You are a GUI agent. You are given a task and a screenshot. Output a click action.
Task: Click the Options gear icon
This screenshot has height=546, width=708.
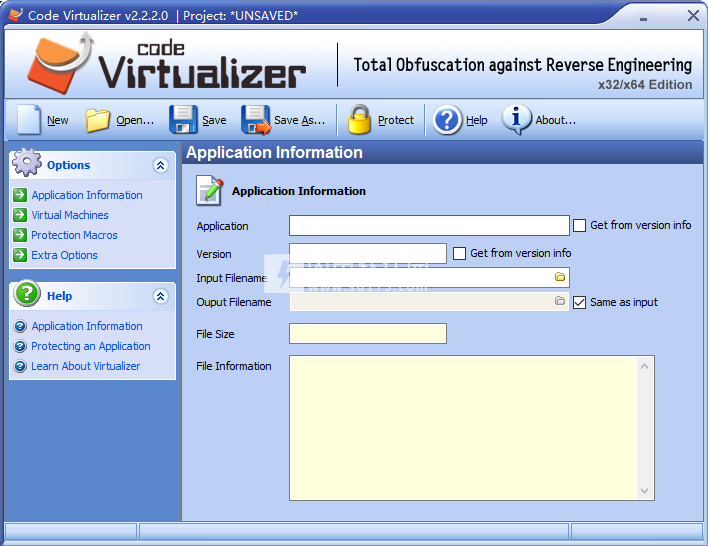click(x=27, y=162)
